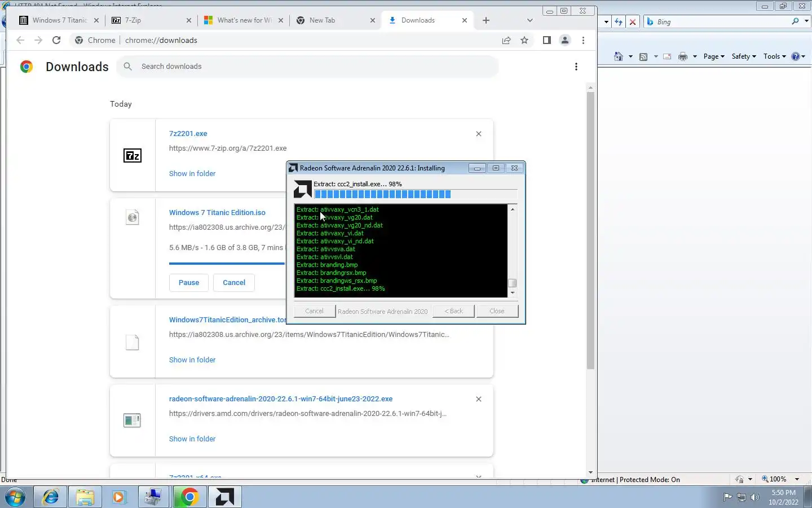Image resolution: width=812 pixels, height=508 pixels.
Task: Expand the dropdown next to IE Home icon
Action: click(x=630, y=56)
